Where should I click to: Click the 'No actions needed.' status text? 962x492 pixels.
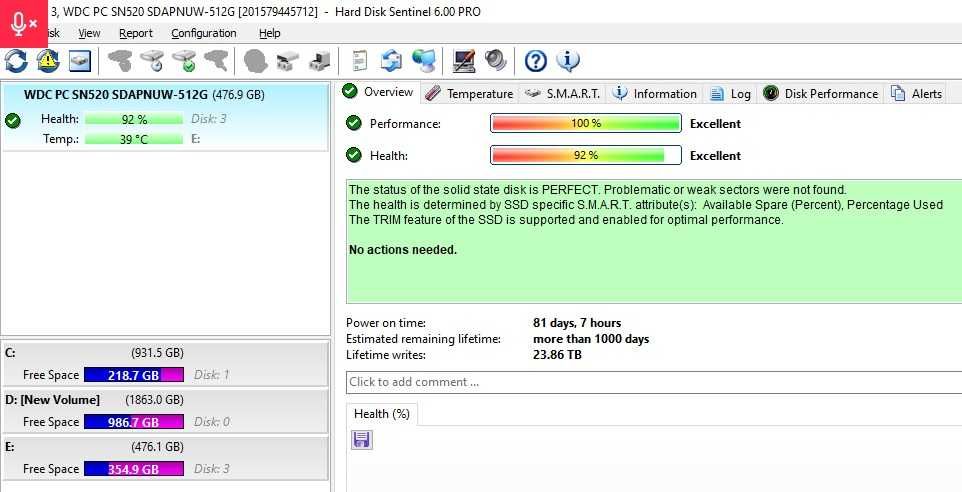(403, 250)
